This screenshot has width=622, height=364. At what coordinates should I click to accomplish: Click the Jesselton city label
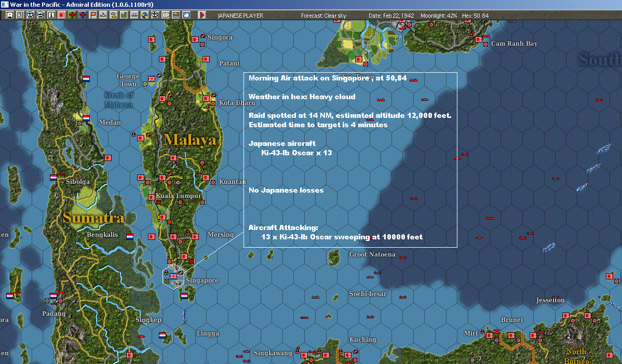tap(550, 300)
